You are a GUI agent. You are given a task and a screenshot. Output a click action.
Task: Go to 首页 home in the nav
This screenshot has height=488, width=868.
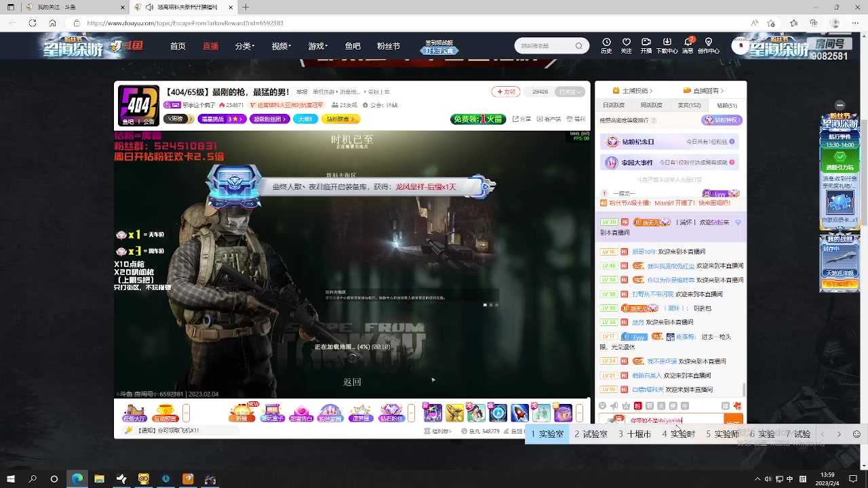178,46
